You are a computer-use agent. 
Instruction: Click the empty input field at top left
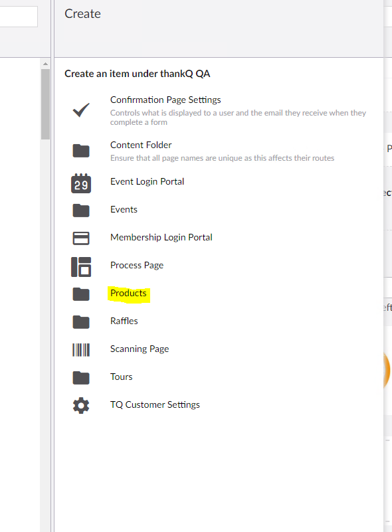(18, 16)
